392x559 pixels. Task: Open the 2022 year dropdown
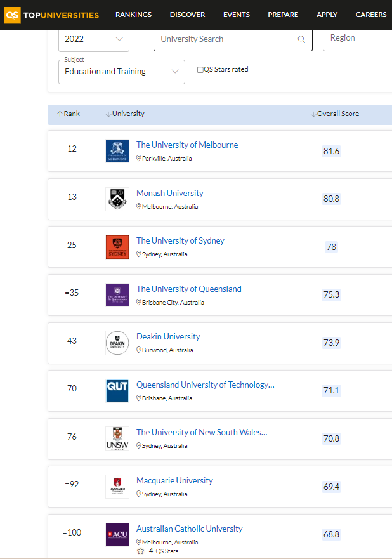coord(94,39)
